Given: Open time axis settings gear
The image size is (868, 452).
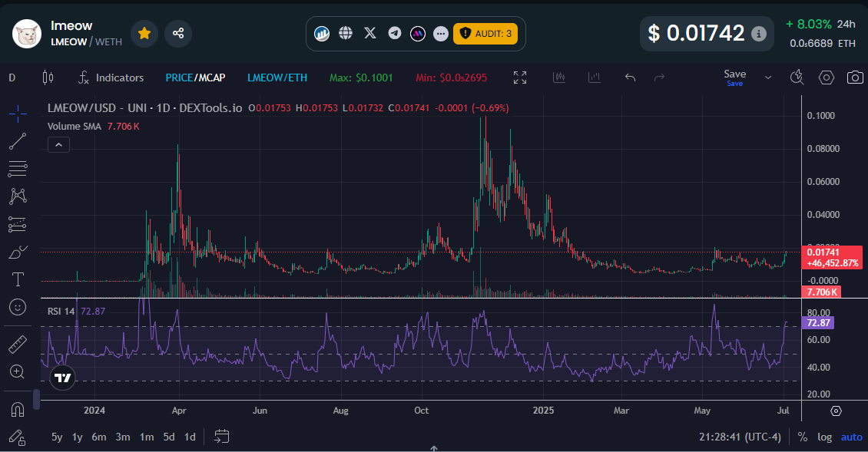Looking at the screenshot, I should [836, 411].
